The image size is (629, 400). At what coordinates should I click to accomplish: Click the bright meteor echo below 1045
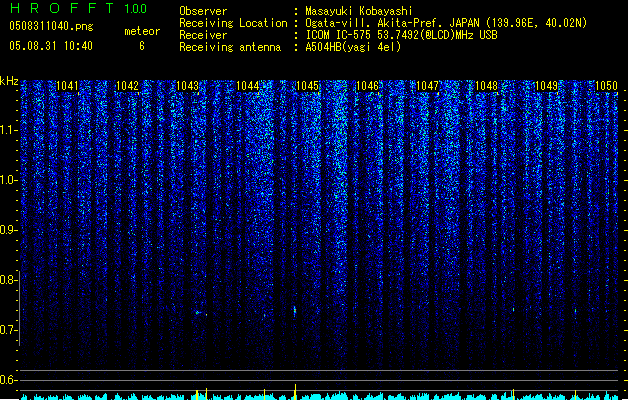295,310
